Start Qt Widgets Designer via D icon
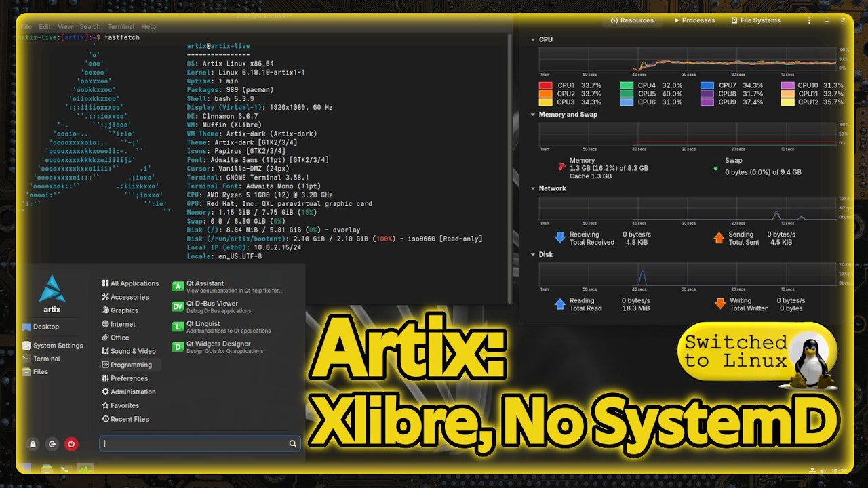 (x=178, y=347)
